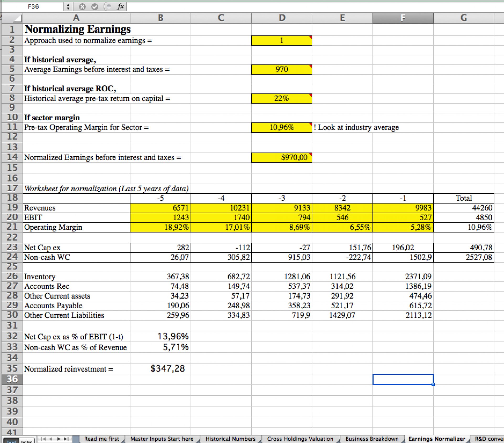
Task: Select Other Current Liabilities value 719,9
Action: pos(282,315)
